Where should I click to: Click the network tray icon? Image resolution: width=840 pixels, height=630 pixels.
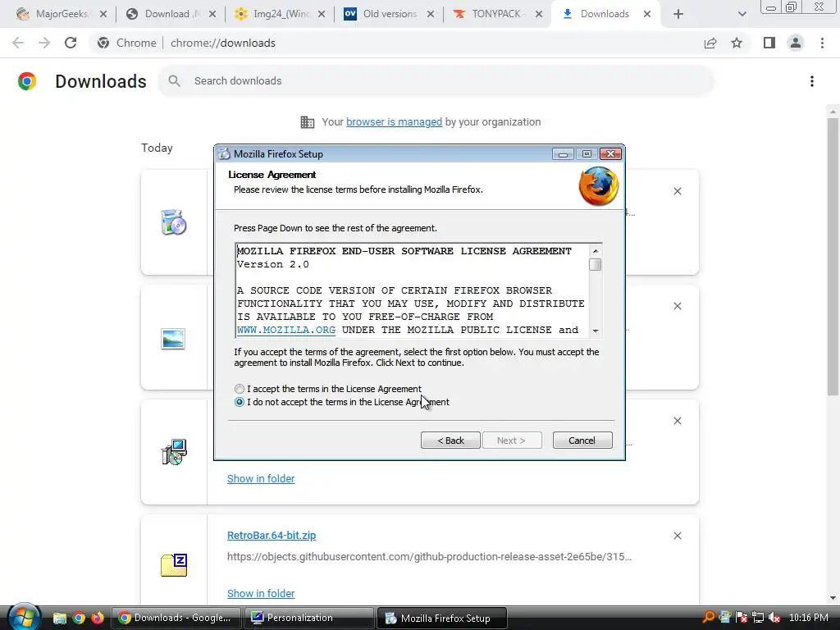(x=758, y=618)
